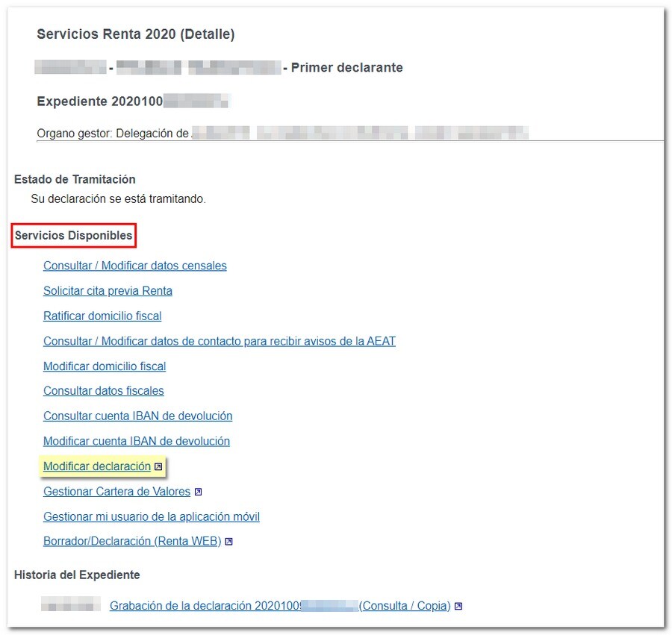Click external-link icon after Renta WEB link
The width and height of the screenshot is (672, 635).
(229, 542)
